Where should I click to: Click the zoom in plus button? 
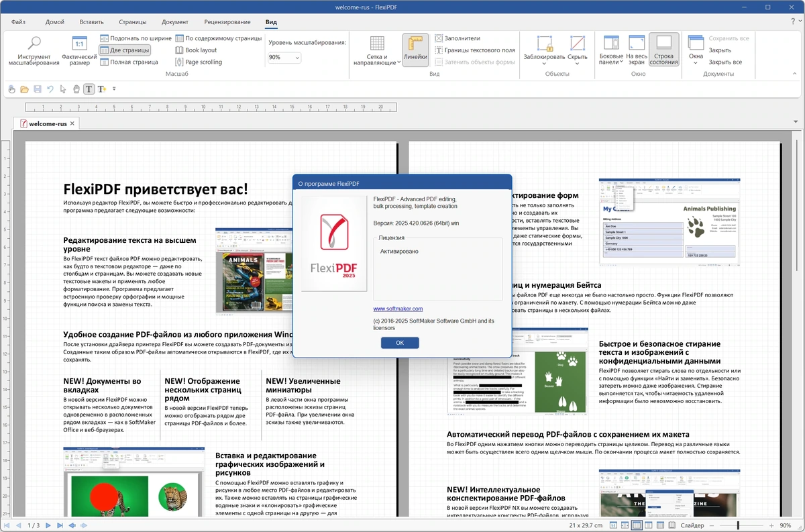(x=771, y=525)
